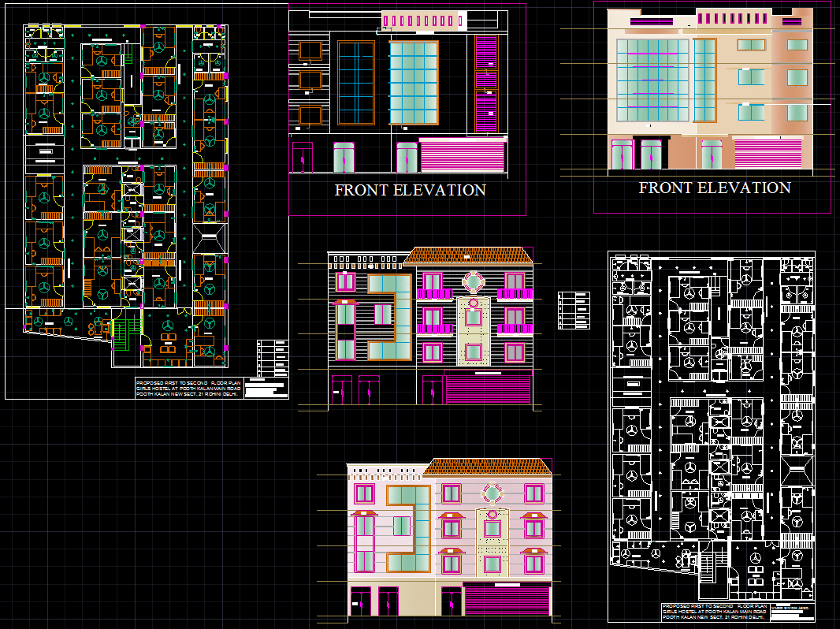Select the small legend table beside the middle elevation

point(573,310)
